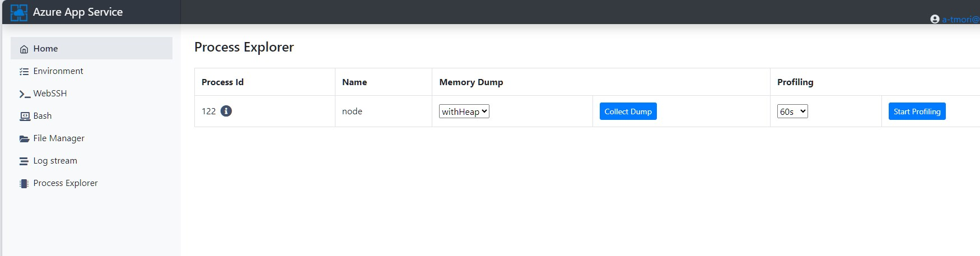980x256 pixels.
Task: Select the Environment checklist icon
Action: click(24, 72)
